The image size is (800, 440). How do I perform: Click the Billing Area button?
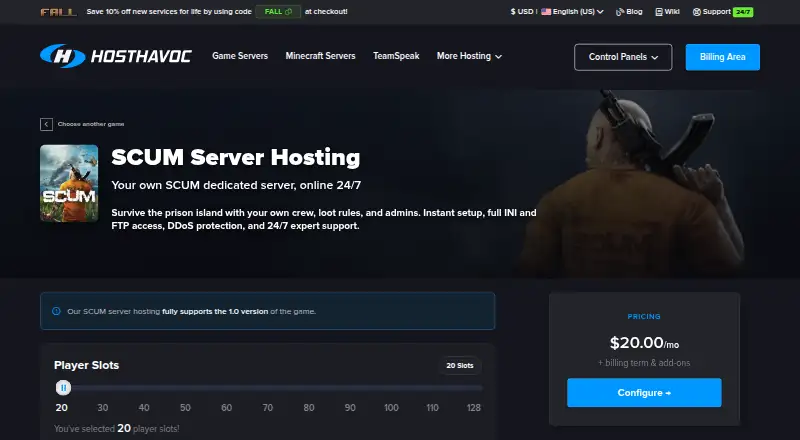click(722, 57)
